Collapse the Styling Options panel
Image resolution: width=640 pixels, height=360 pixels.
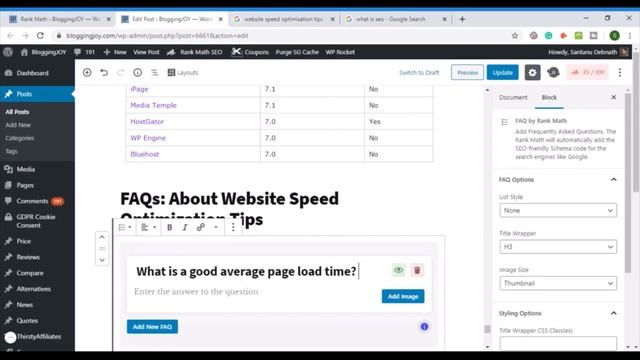613,313
